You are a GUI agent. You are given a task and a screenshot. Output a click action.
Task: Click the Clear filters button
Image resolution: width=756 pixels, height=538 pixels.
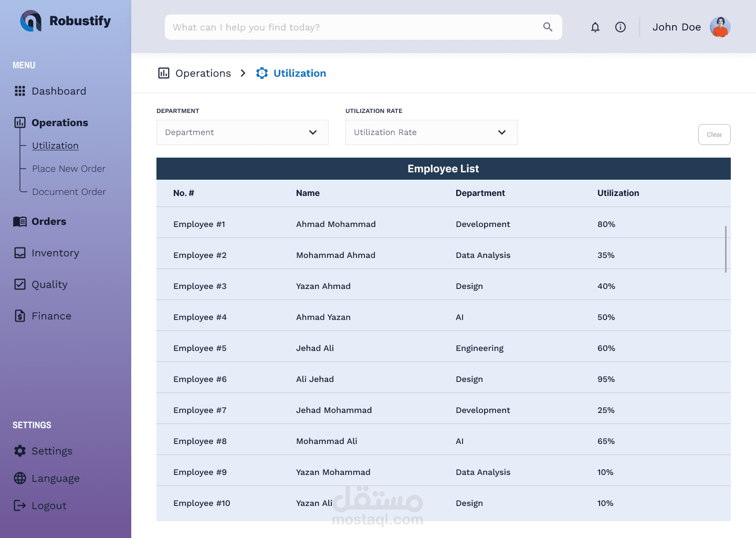[x=715, y=134]
